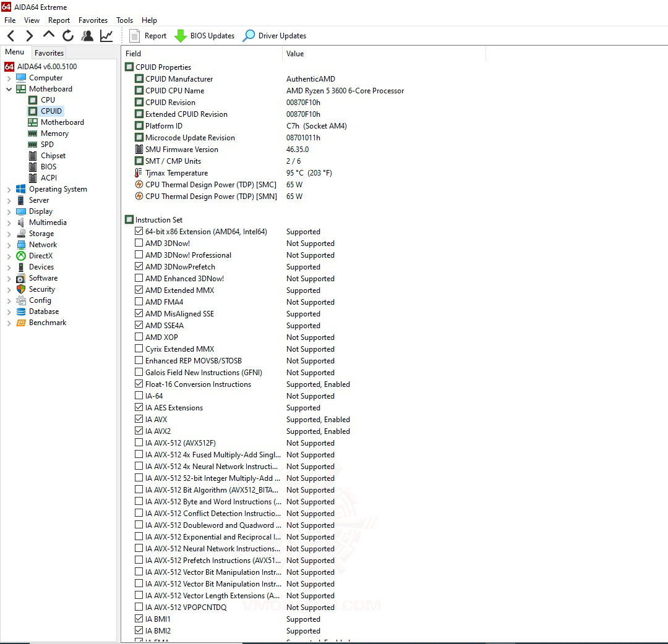
Task: Toggle the AMD 3DNow! checkbox
Action: click(139, 243)
